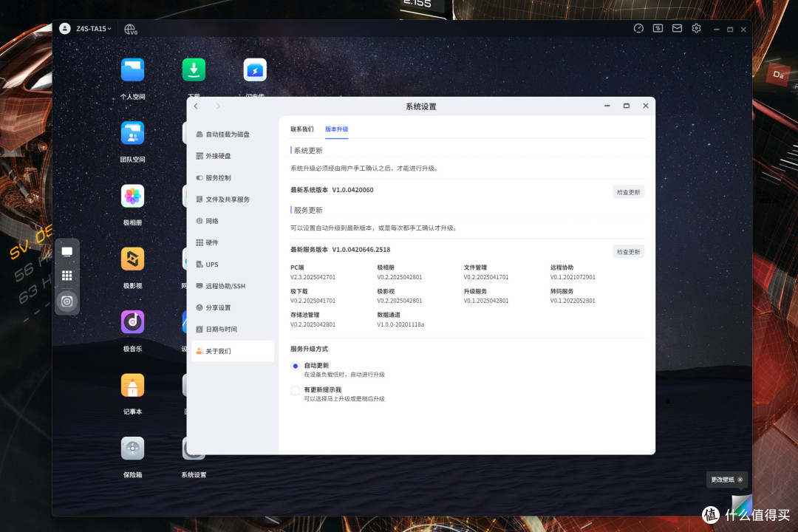The height and width of the screenshot is (532, 798).
Task: Open 日期与时间 settings section
Action: point(233,329)
